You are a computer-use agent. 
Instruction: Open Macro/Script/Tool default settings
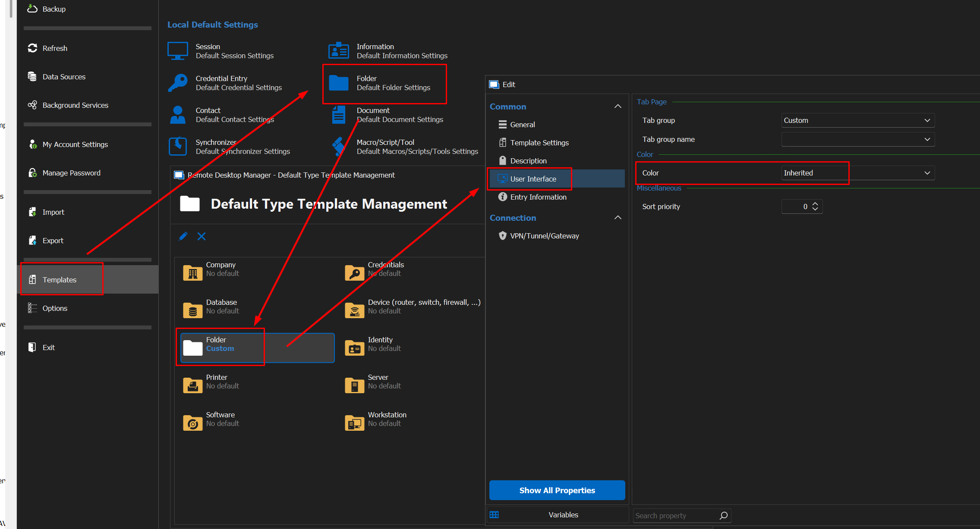(405, 147)
